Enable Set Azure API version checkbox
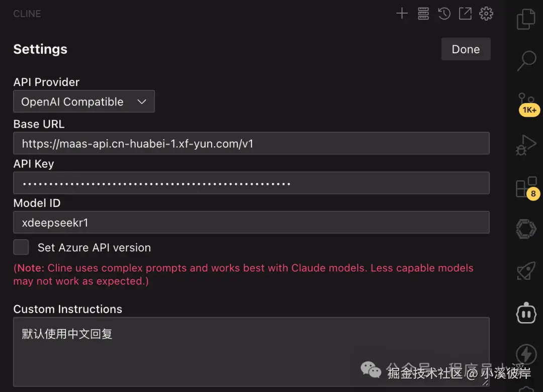 coord(21,247)
